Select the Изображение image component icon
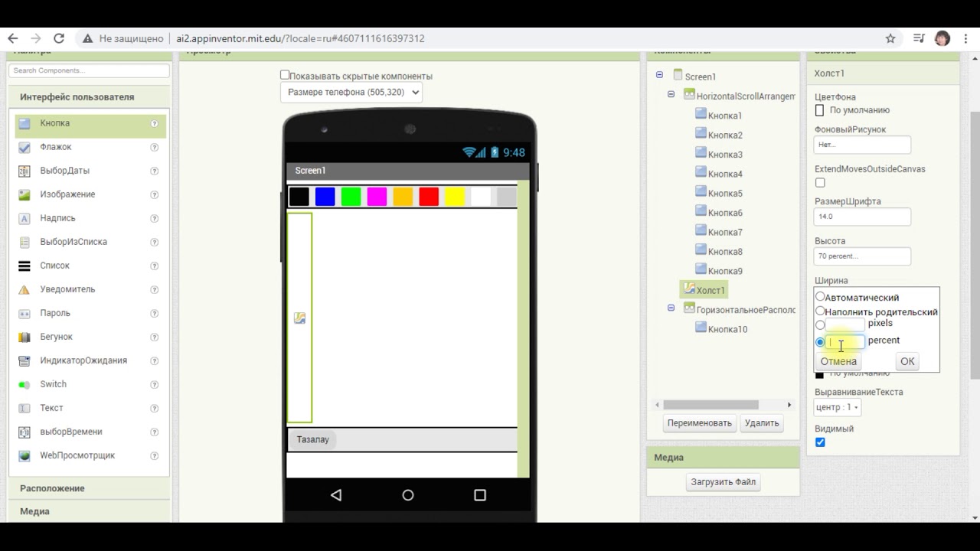The image size is (980, 551). point(24,194)
